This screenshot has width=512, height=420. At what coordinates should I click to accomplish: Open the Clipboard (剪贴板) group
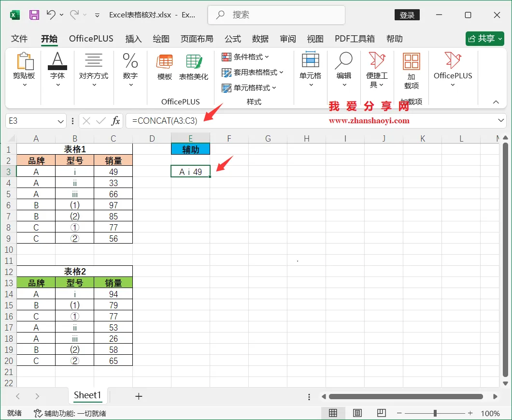click(x=24, y=70)
